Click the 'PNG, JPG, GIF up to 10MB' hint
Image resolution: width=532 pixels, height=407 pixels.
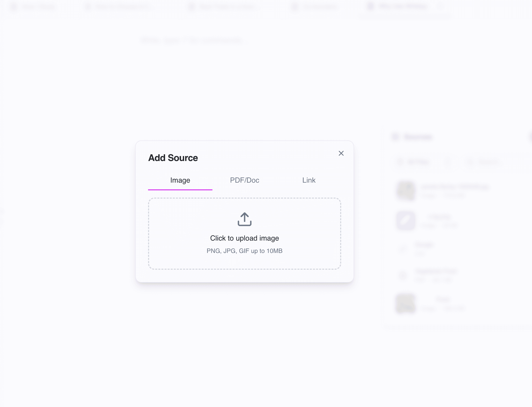[x=244, y=251]
